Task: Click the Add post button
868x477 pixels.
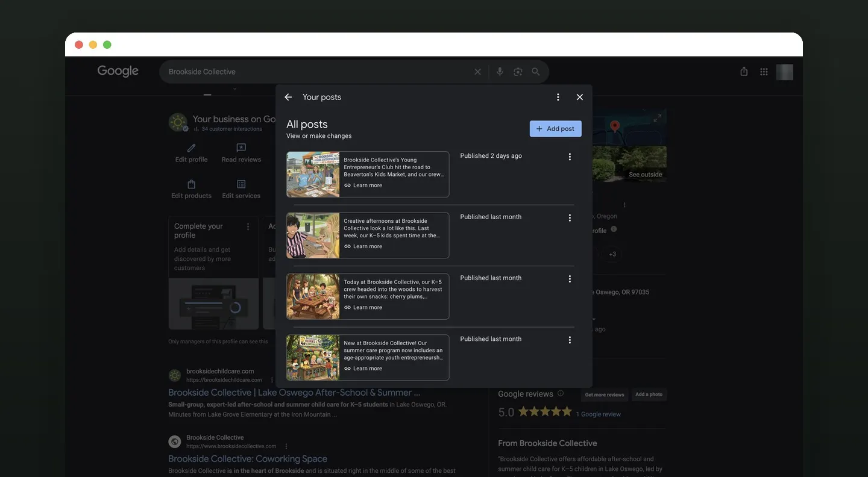Action: point(556,128)
